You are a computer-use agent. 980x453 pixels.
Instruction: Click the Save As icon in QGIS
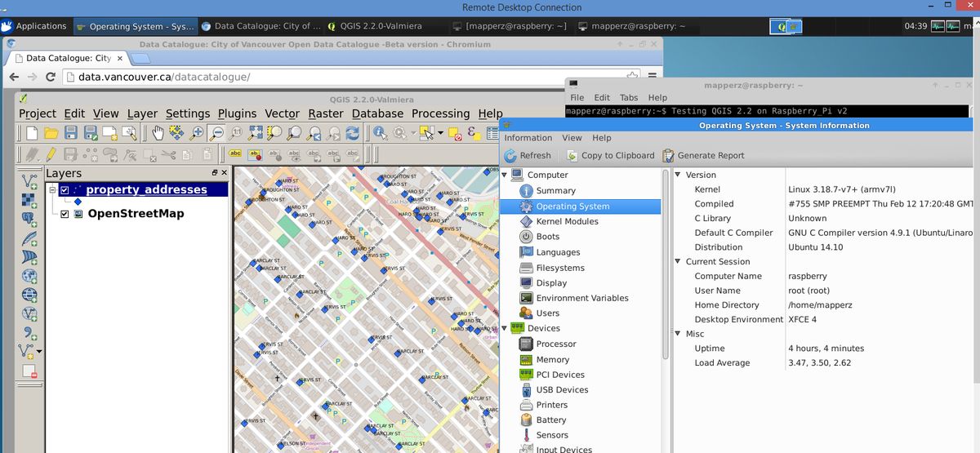(x=91, y=132)
